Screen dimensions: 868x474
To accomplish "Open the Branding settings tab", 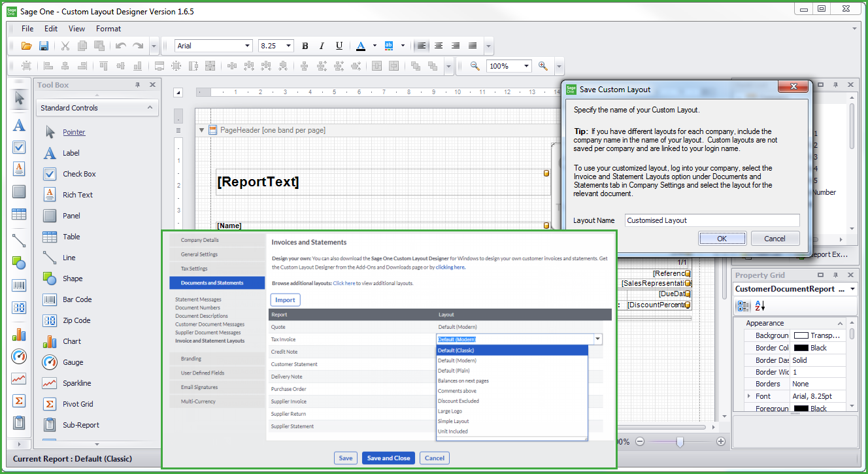I will [x=216, y=358].
